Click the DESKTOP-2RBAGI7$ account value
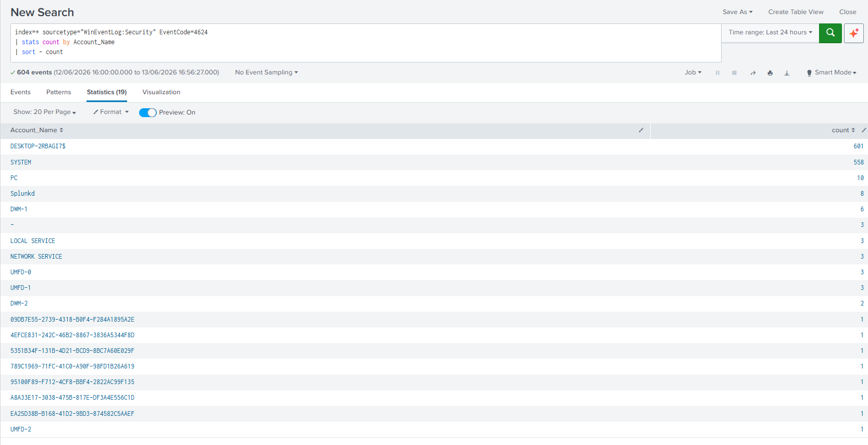Viewport: 868px width, 445px height. (38, 146)
